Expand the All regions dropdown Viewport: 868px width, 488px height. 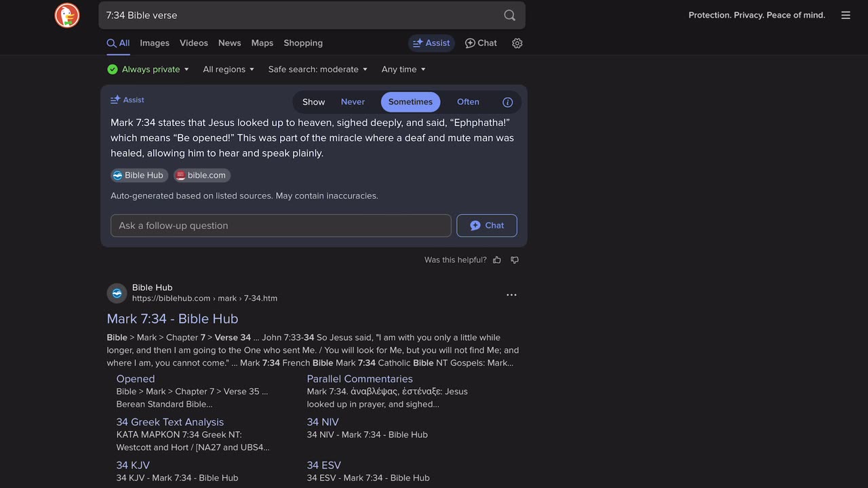point(229,69)
